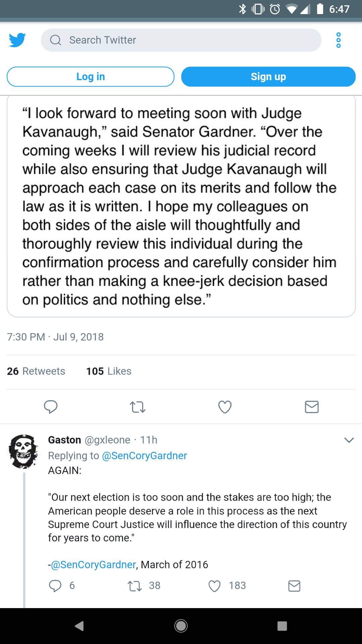Viewport: 362px width, 644px height.
Task: Click the Log in button
Action: 90,76
